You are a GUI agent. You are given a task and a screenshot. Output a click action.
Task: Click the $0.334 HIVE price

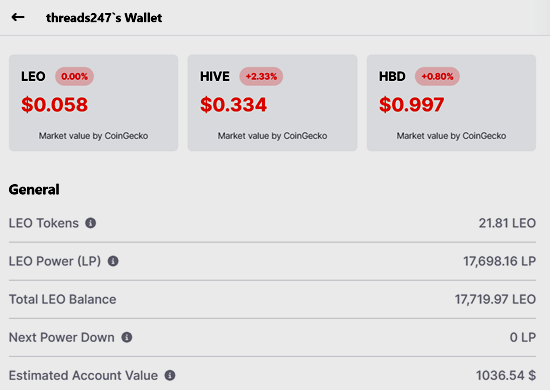coord(234,105)
